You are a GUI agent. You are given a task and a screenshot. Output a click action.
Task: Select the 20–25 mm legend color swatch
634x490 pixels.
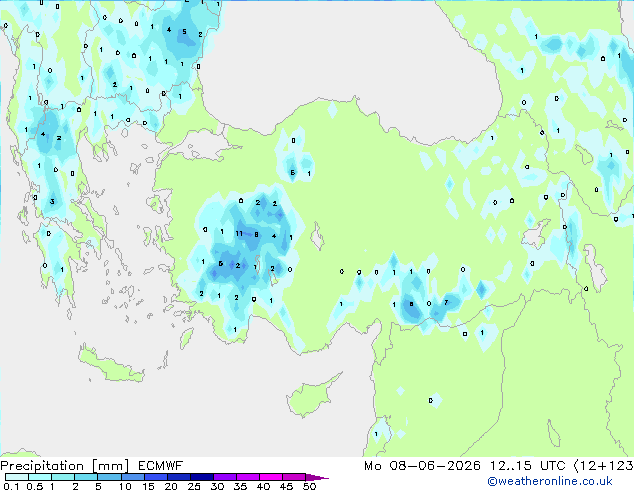coord(179,477)
